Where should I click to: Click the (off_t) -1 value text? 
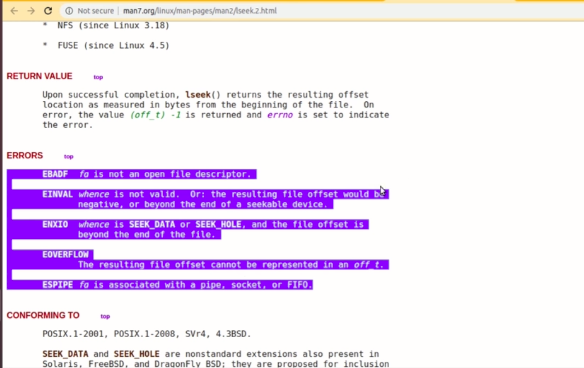(x=155, y=115)
